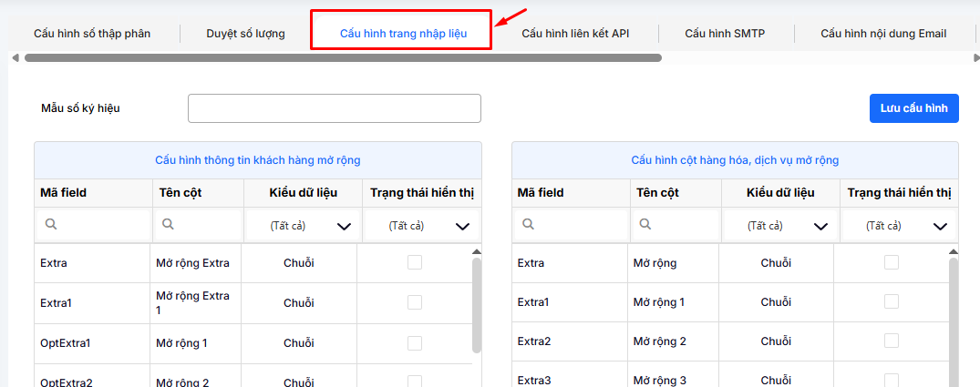Screen dimensions: 980x387
Task: Click the left arrow of horizontal tab scrollbar
Action: coord(15,57)
